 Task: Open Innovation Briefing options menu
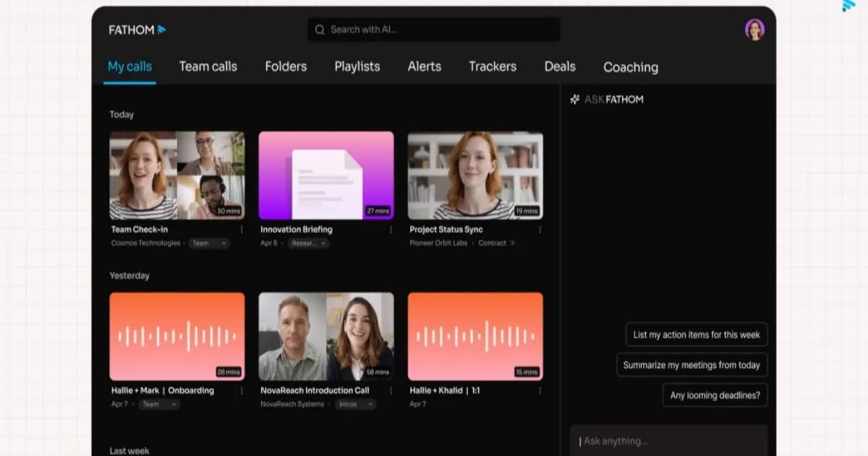(391, 229)
